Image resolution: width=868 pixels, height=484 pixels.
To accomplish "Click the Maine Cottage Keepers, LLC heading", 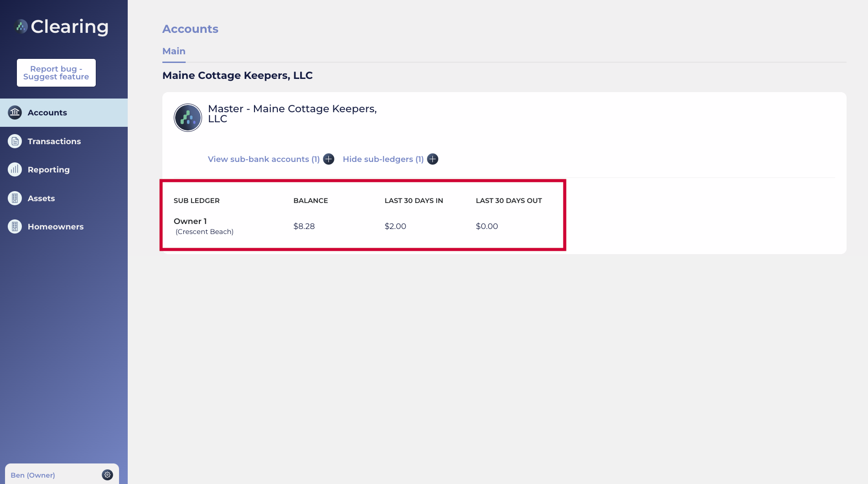I will pyautogui.click(x=238, y=75).
